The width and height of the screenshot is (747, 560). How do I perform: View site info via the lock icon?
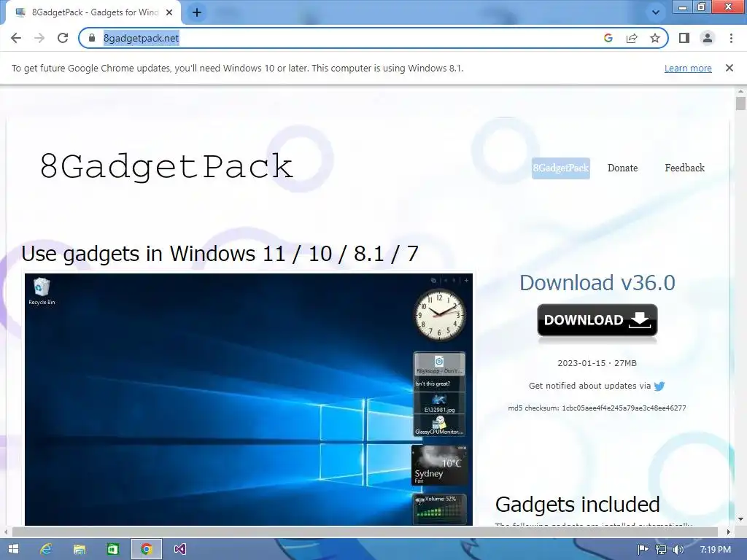click(x=93, y=38)
